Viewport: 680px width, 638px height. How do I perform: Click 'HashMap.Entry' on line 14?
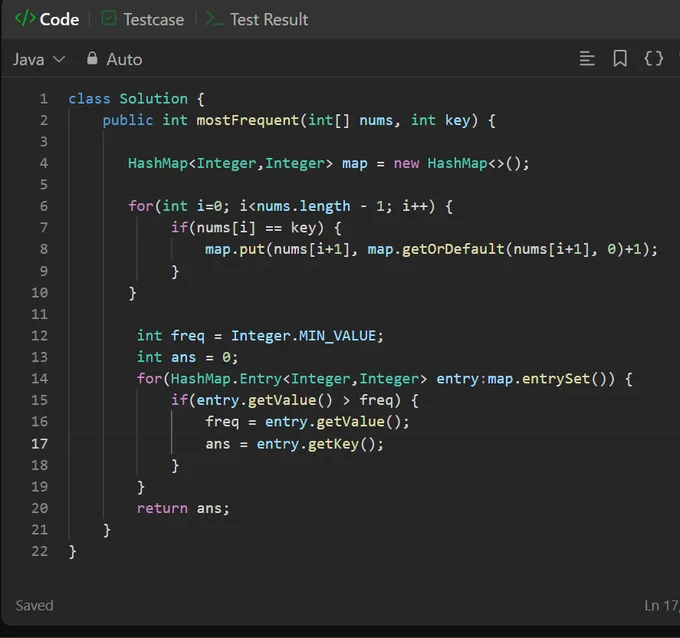point(226,379)
